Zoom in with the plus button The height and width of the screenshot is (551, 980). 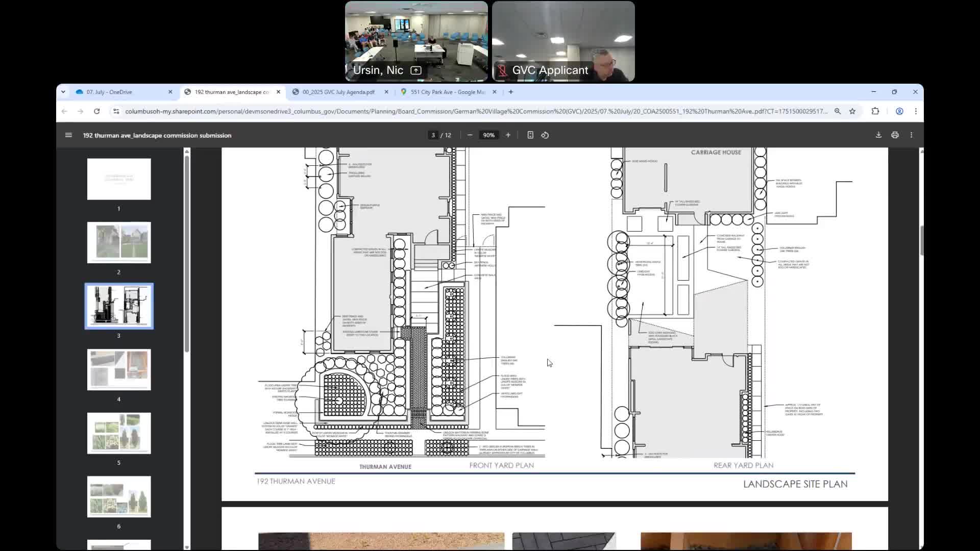click(508, 135)
